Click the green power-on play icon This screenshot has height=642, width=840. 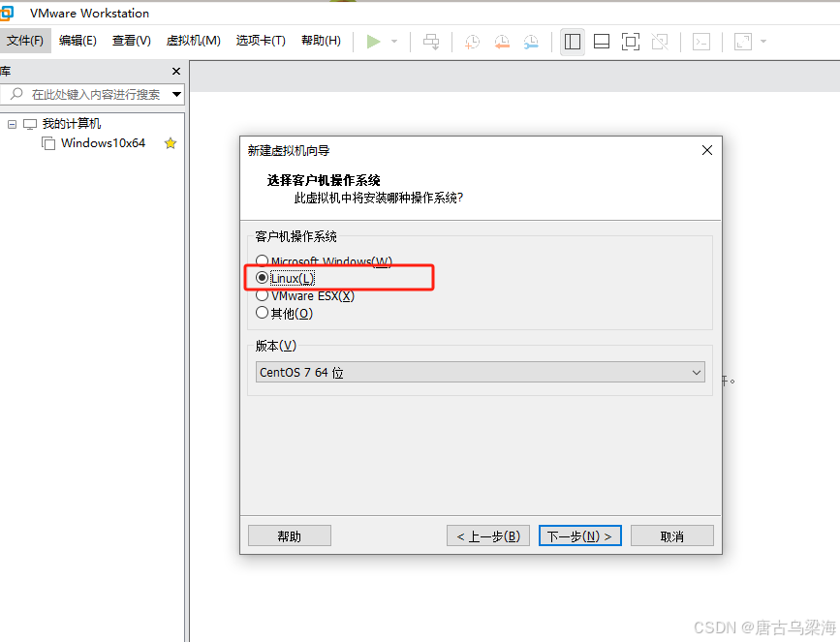(x=373, y=42)
